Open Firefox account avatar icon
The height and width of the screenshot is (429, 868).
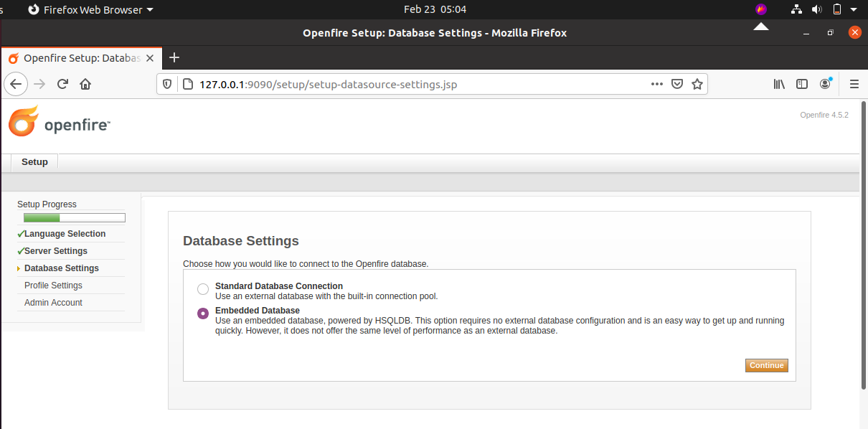pyautogui.click(x=826, y=84)
